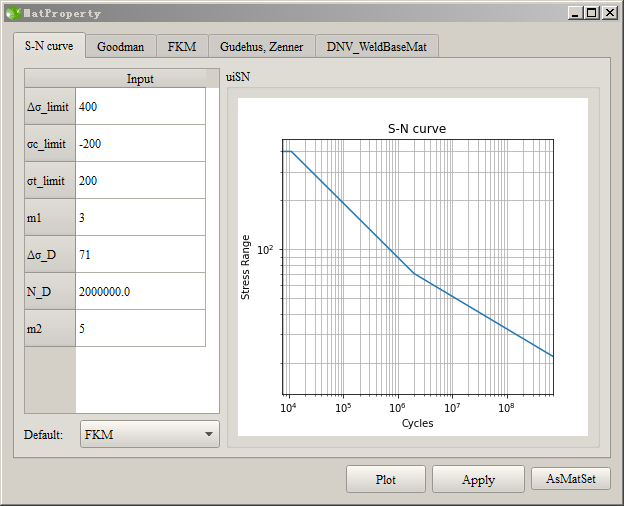This screenshot has height=506, width=624.
Task: Switch to the DNV_WeldBaseMat tab
Action: [x=376, y=47]
